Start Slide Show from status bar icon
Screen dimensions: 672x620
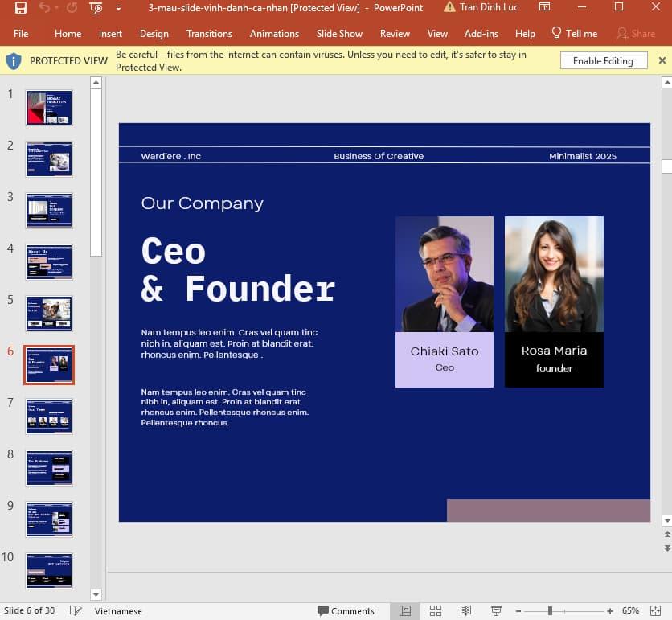point(496,610)
